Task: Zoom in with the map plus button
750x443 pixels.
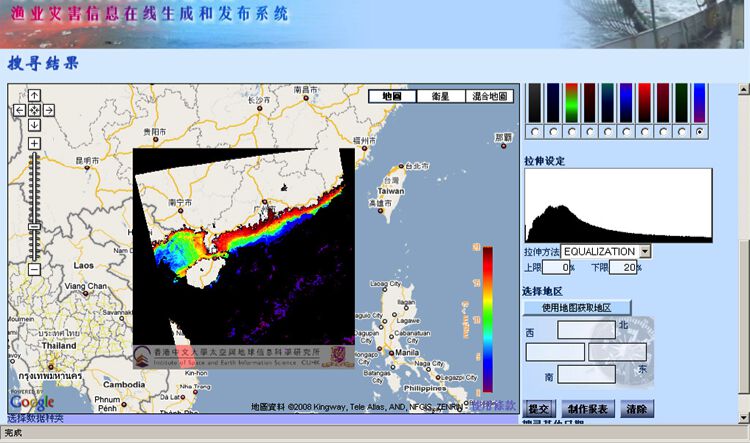Action: (34, 144)
